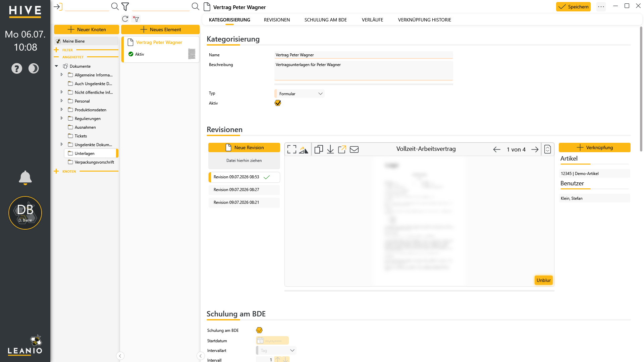Expand the Produktionsdaten folder
The image size is (644, 362).
(62, 109)
